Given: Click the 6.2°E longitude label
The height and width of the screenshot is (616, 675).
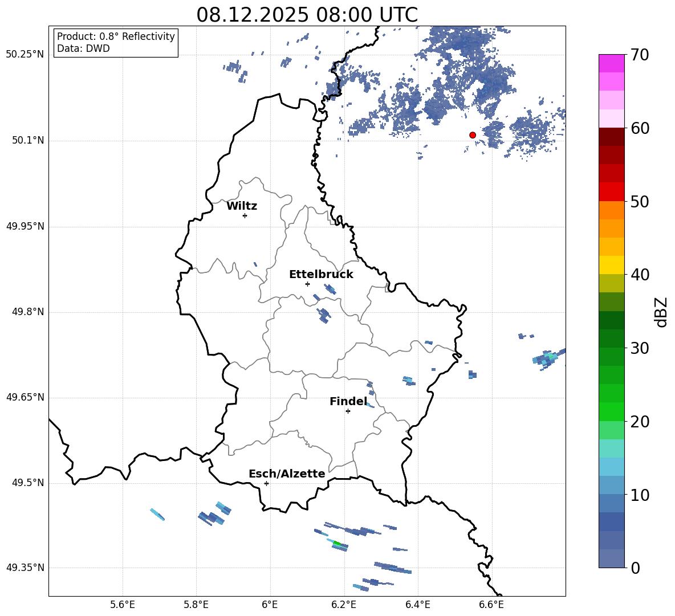Looking at the screenshot, I should 344,605.
